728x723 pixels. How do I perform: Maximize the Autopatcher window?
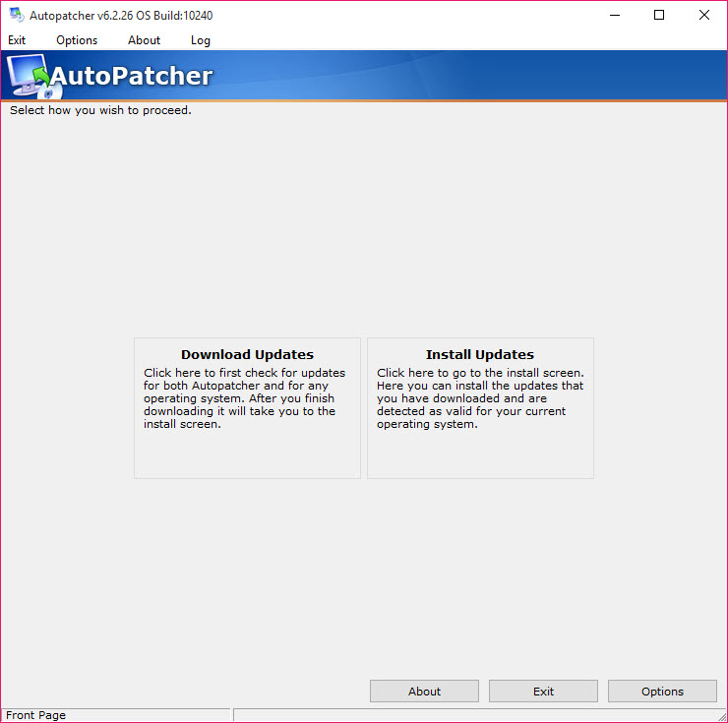(x=659, y=15)
